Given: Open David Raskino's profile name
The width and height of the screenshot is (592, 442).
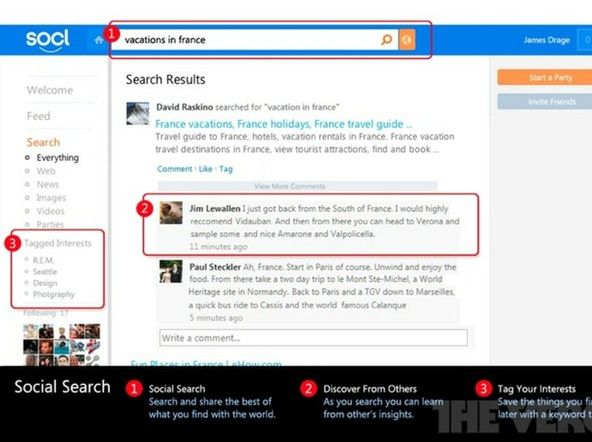Looking at the screenshot, I should click(x=185, y=107).
